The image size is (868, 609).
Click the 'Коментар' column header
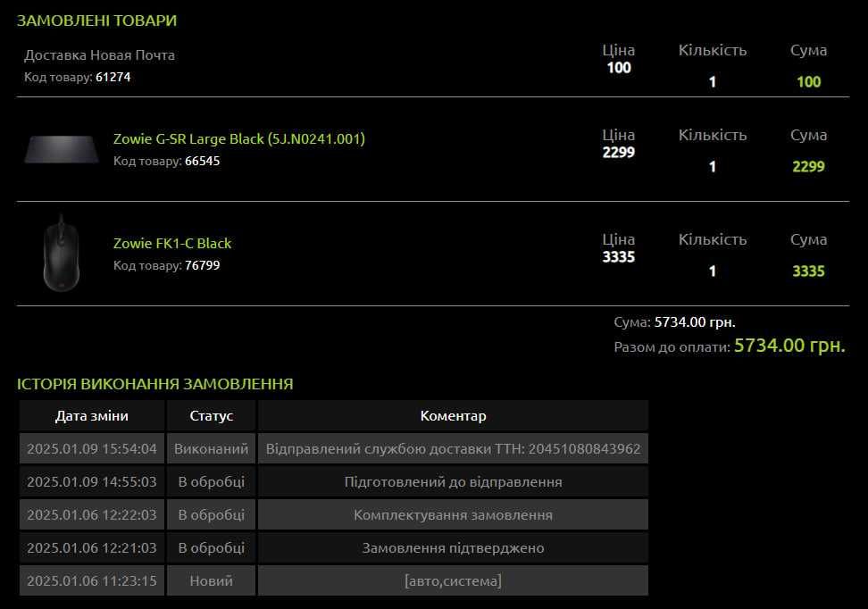pyautogui.click(x=453, y=416)
